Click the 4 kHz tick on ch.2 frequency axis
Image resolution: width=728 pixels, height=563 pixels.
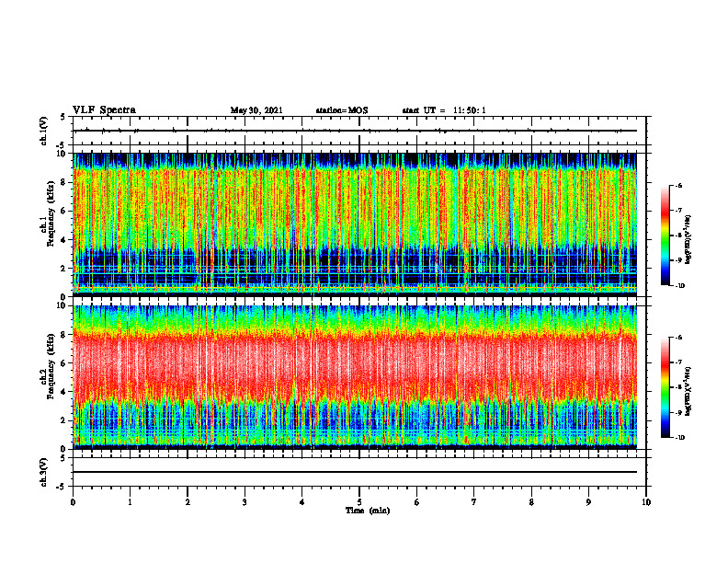tap(64, 392)
